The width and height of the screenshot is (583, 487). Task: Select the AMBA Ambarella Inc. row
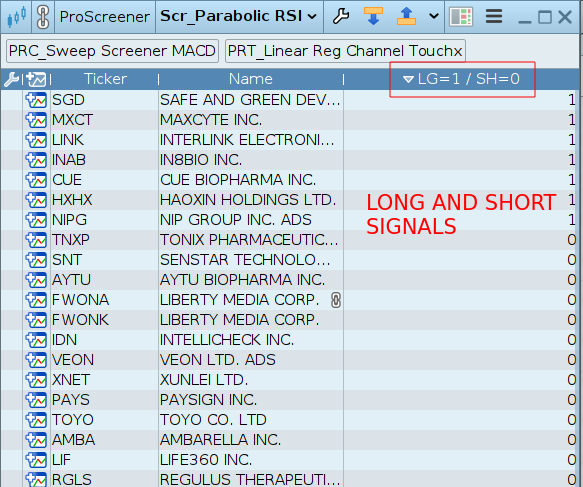(289, 440)
